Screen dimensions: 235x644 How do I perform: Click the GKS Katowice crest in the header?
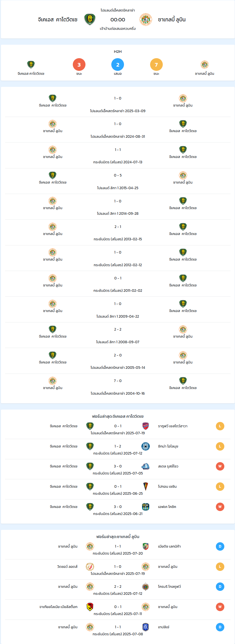90,19
